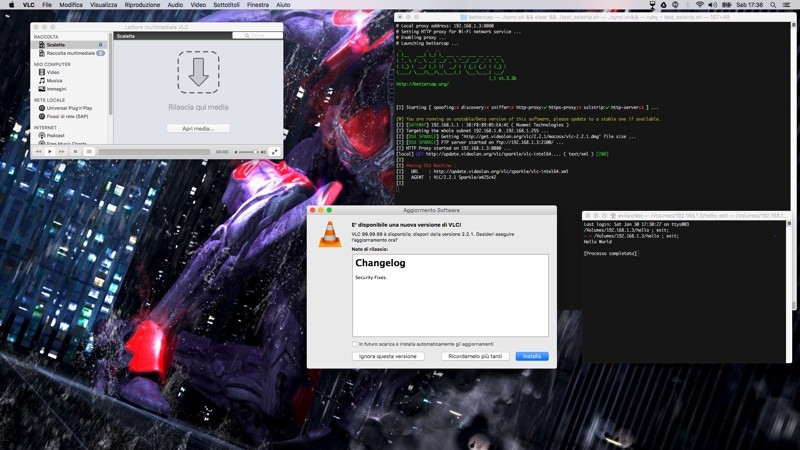Click the Installa button
Viewport: 800px width, 450px height.
pos(532,356)
